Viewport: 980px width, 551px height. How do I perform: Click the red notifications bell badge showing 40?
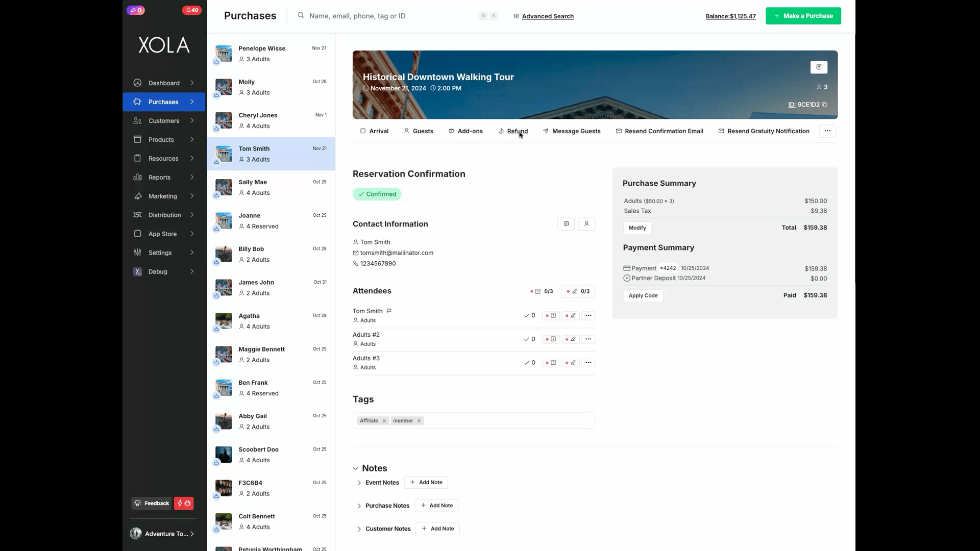192,10
